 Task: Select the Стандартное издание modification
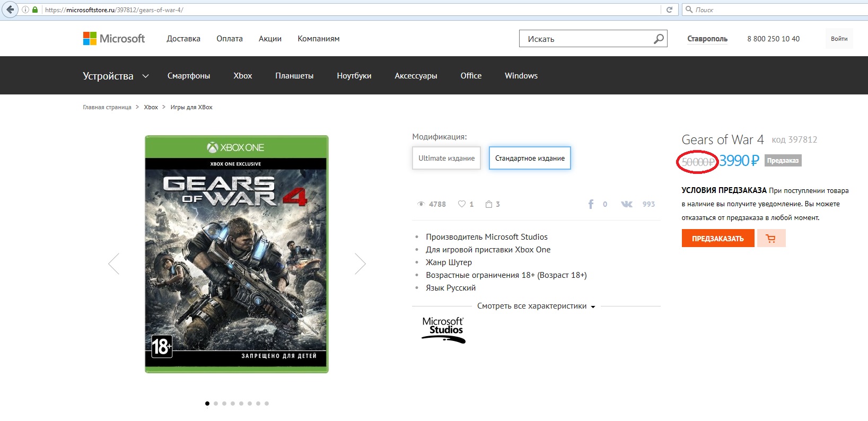tap(530, 158)
